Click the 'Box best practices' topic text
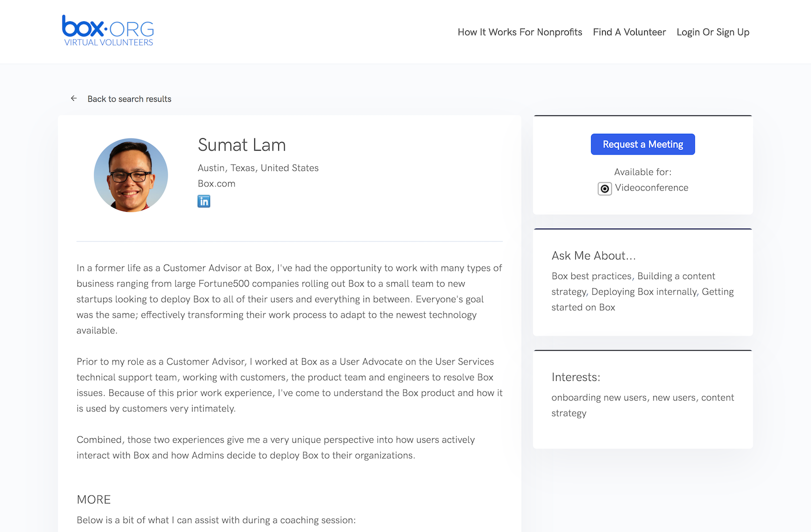Screen dimensions: 811x532 [592, 276]
